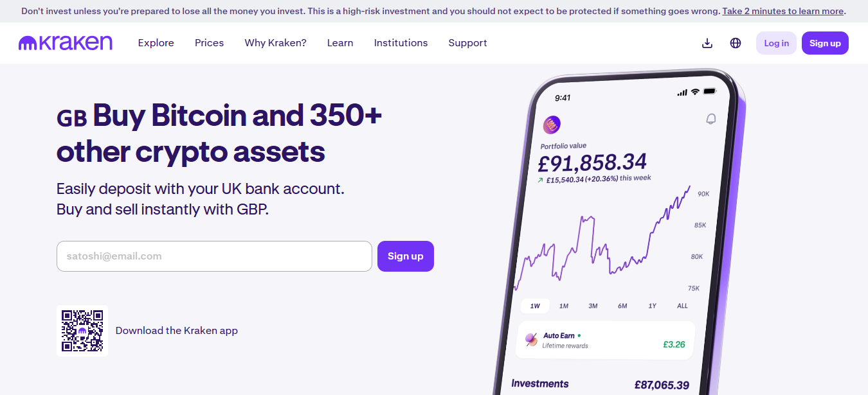
Task: Click Download the Kraken app text
Action: point(177,331)
